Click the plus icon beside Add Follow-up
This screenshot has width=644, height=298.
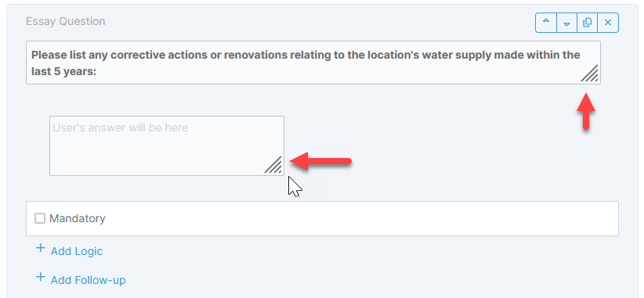(x=40, y=277)
